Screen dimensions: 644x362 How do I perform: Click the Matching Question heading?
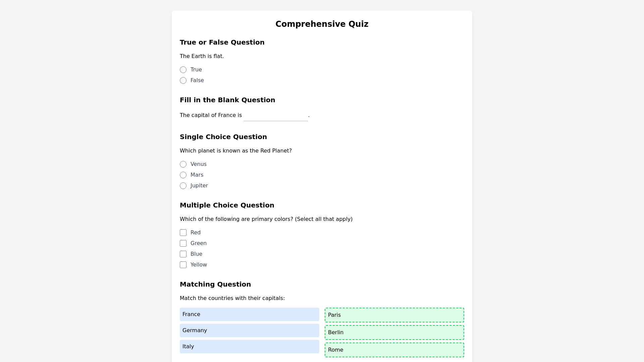pos(215,284)
